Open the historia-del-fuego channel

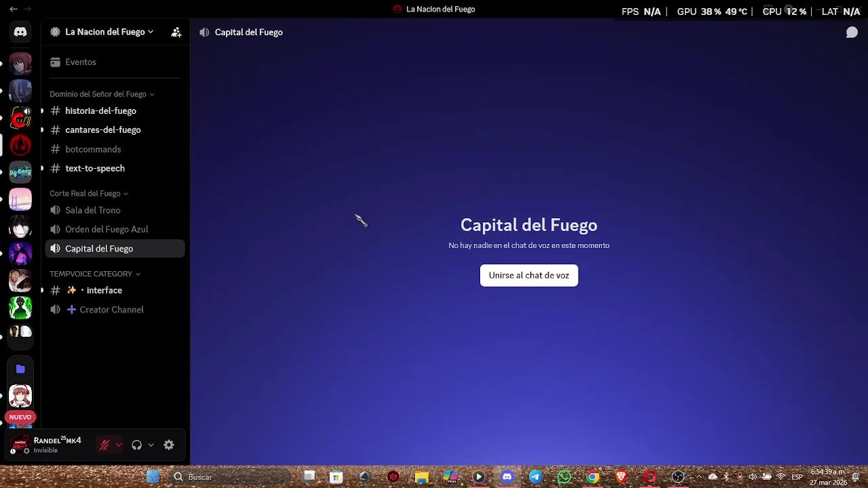pyautogui.click(x=115, y=110)
